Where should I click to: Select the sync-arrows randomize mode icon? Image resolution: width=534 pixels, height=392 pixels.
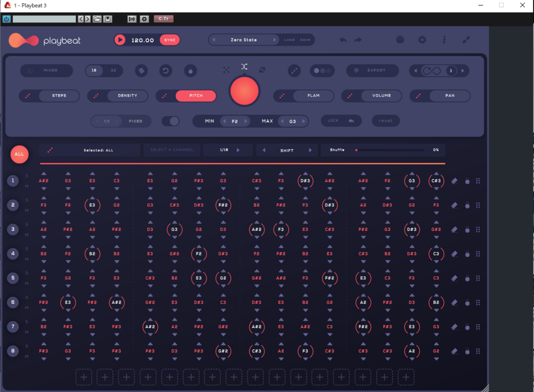[262, 70]
